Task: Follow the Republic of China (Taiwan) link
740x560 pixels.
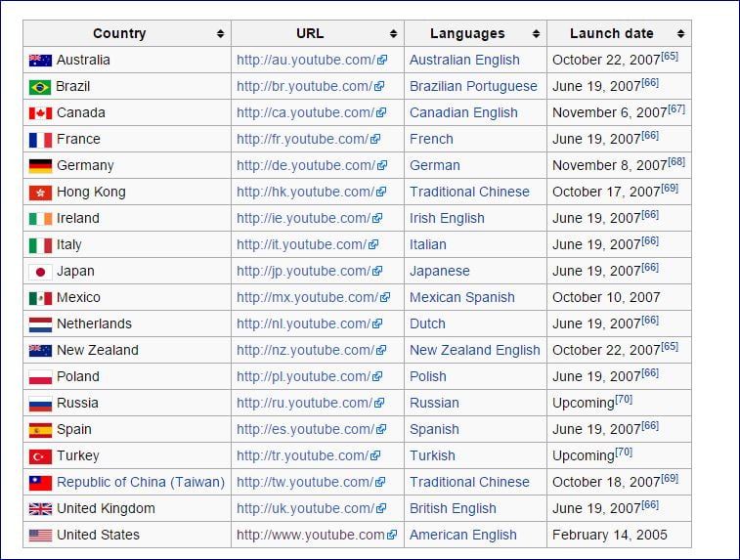Action: pos(141,482)
